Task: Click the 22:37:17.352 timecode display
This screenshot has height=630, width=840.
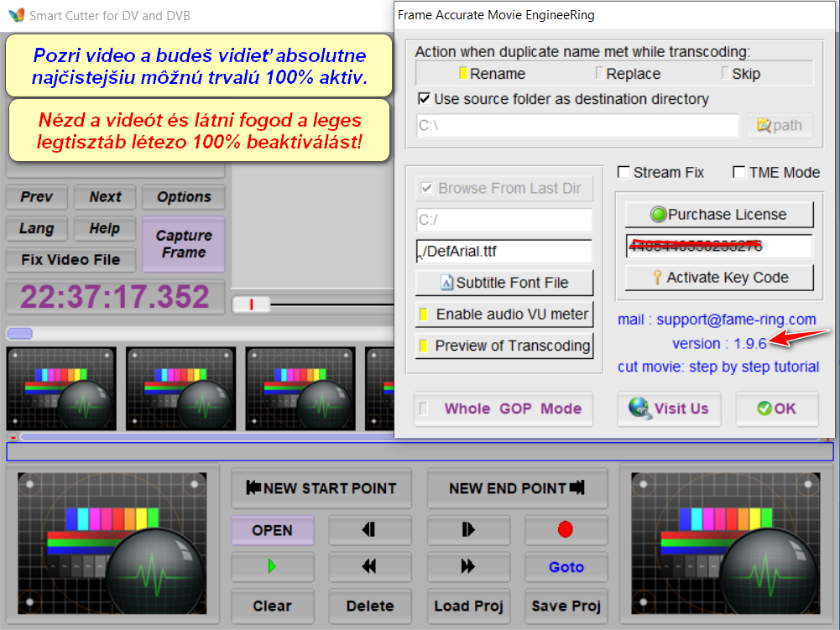Action: (x=115, y=296)
